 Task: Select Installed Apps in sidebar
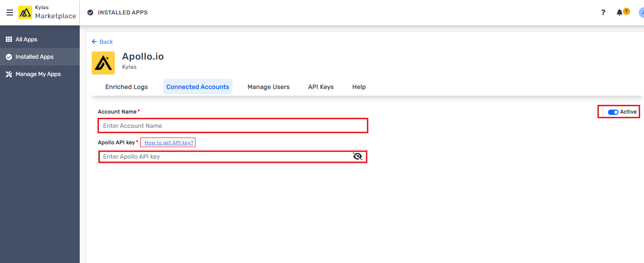(x=40, y=57)
